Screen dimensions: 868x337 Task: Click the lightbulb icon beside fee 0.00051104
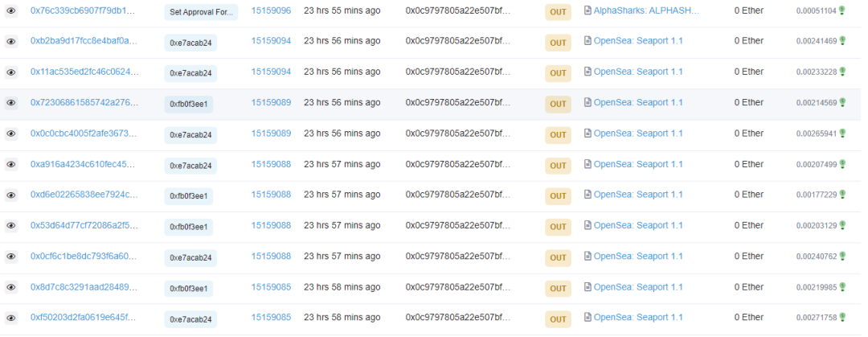pos(842,11)
